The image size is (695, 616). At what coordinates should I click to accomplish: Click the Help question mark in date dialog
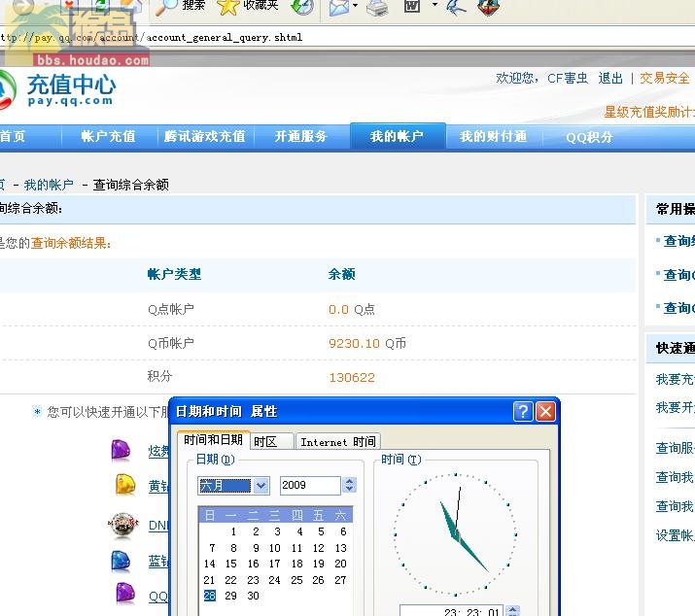pos(523,412)
